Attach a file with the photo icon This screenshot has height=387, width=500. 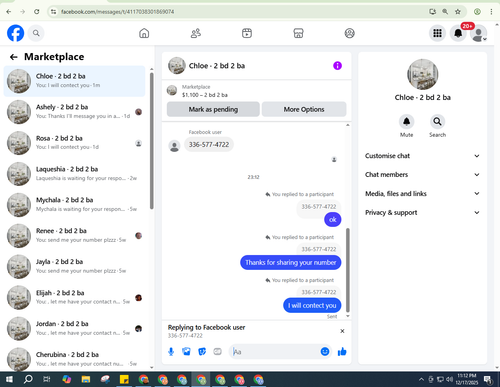[186, 351]
